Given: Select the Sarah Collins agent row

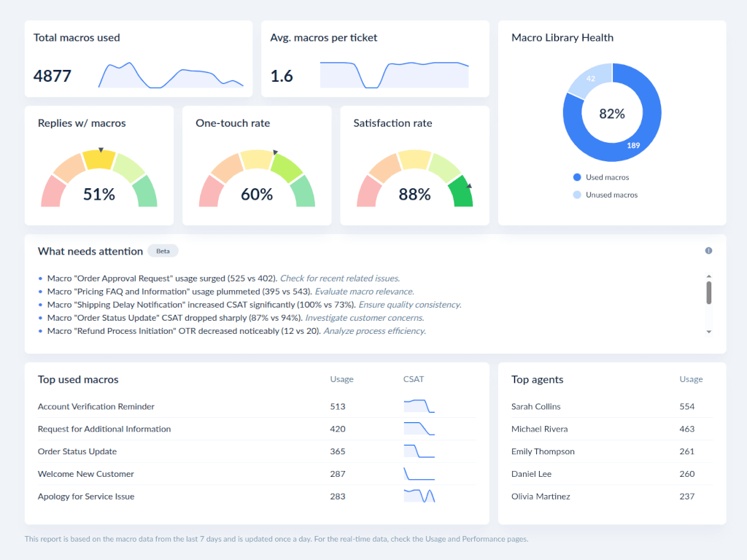Looking at the screenshot, I should click(538, 406).
